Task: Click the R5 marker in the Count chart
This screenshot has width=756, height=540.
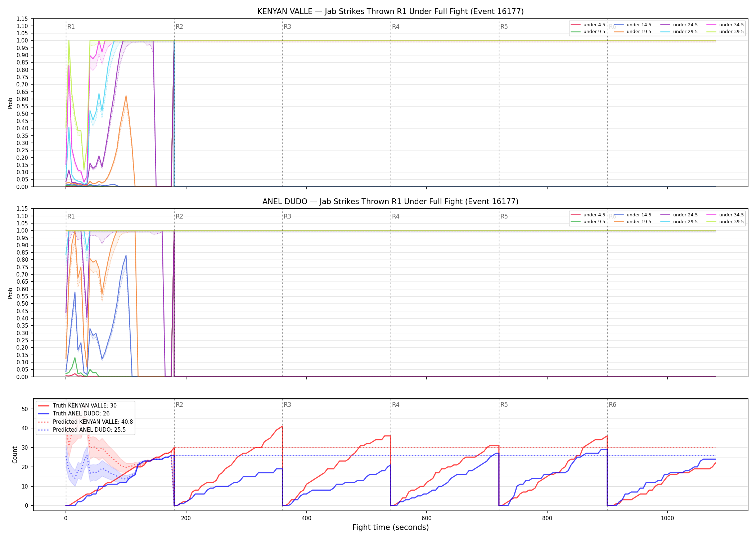Action: 504,405
